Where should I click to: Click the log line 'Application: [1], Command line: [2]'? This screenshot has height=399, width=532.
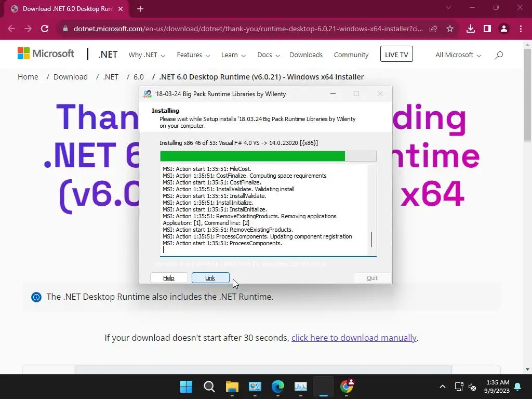tap(206, 223)
